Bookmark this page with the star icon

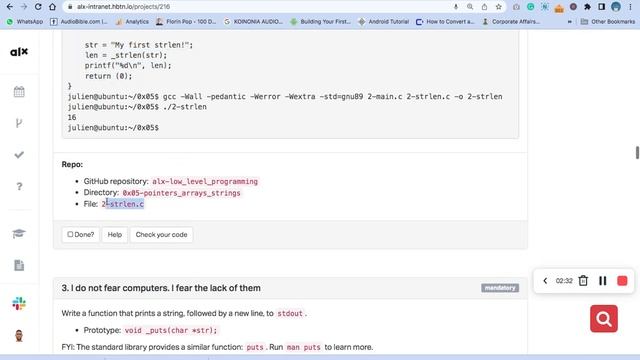coord(498,7)
